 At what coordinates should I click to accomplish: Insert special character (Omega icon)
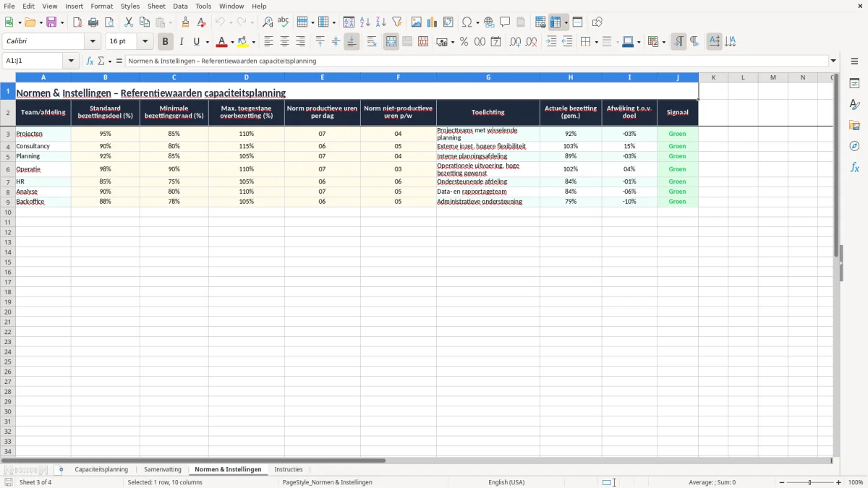467,22
